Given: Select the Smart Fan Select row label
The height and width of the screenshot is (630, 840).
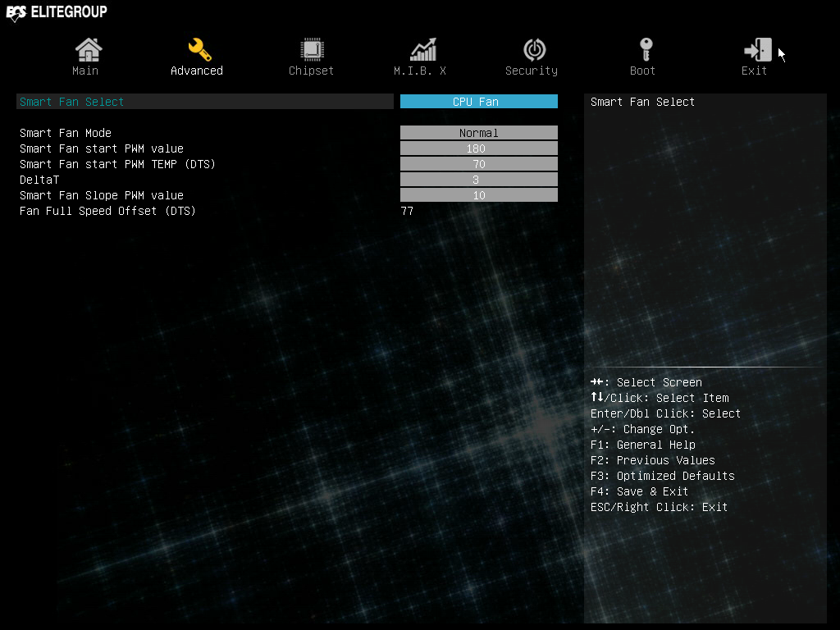Looking at the screenshot, I should tap(72, 102).
